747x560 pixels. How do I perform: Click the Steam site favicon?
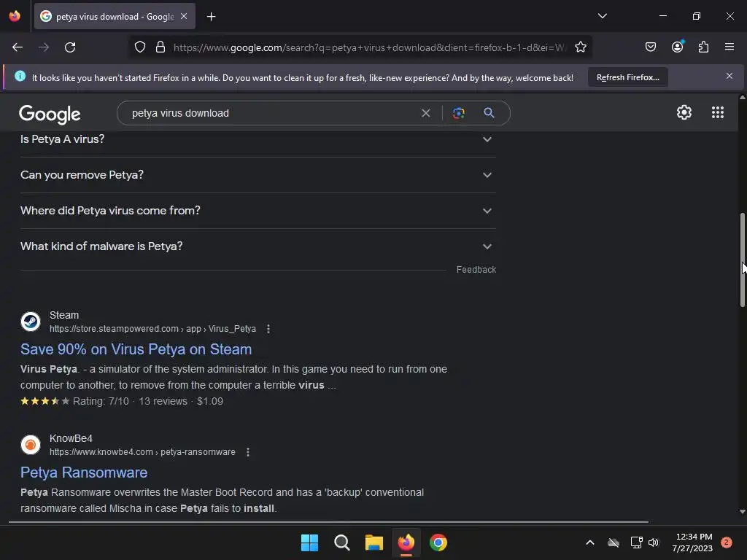(x=31, y=322)
